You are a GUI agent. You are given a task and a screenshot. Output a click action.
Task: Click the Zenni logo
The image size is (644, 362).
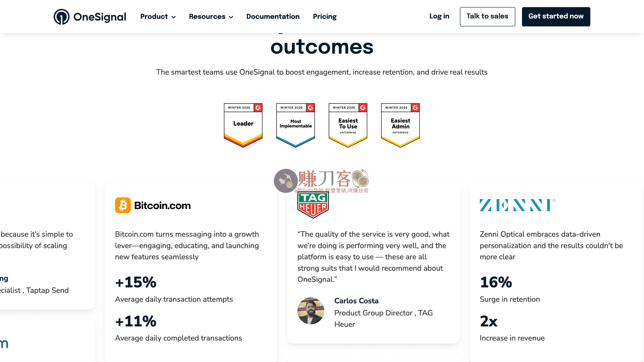point(517,205)
